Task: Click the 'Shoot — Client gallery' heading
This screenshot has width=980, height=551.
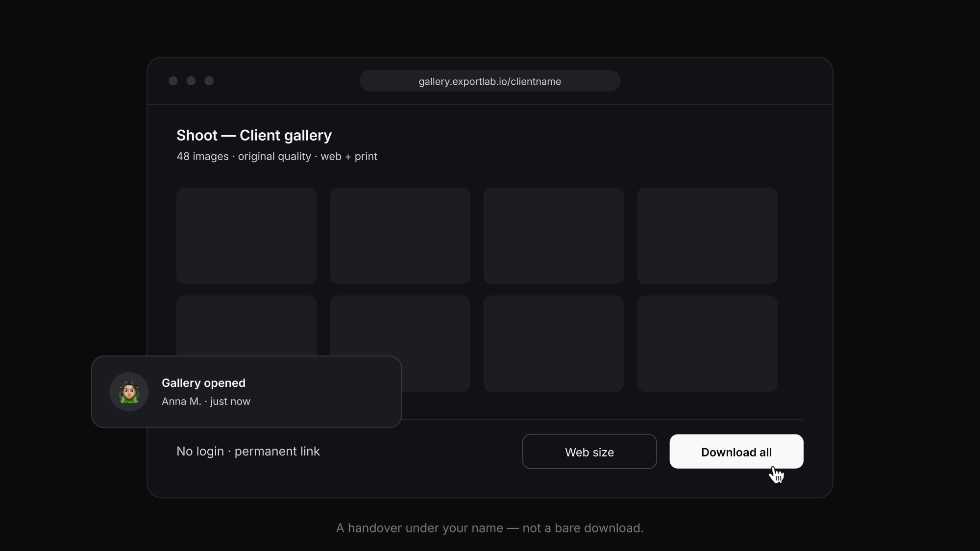Action: [254, 135]
